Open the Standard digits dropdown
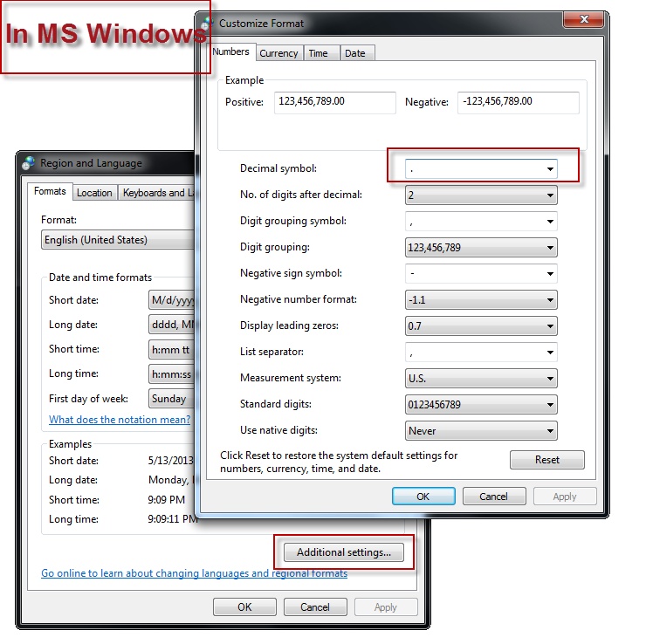The width and height of the screenshot is (646, 644). coord(481,405)
